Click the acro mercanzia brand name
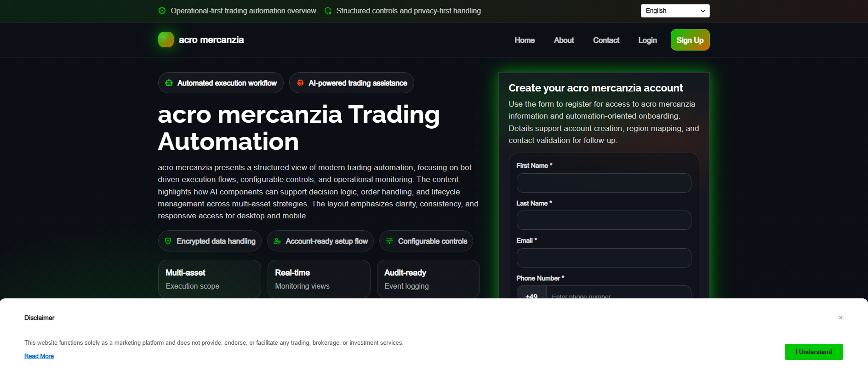This screenshot has height=376, width=868. [x=211, y=40]
